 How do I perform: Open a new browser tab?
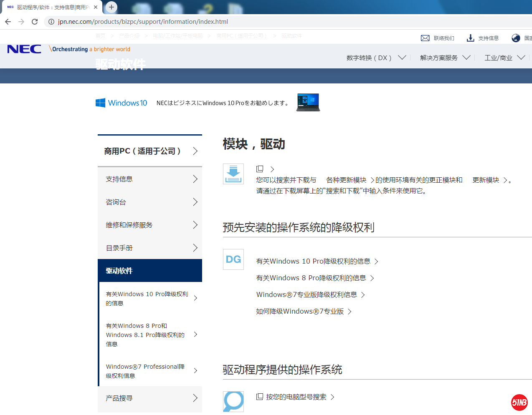tap(111, 7)
